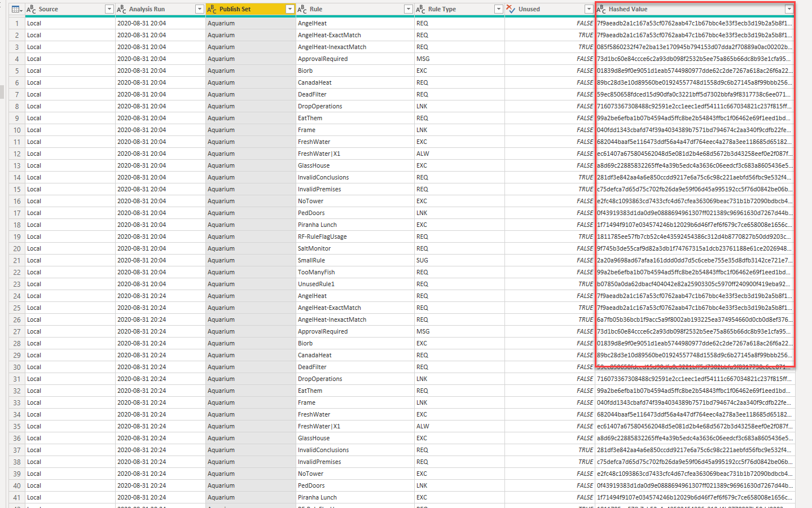Open the filter dropdown for the Rule column

pos(408,9)
